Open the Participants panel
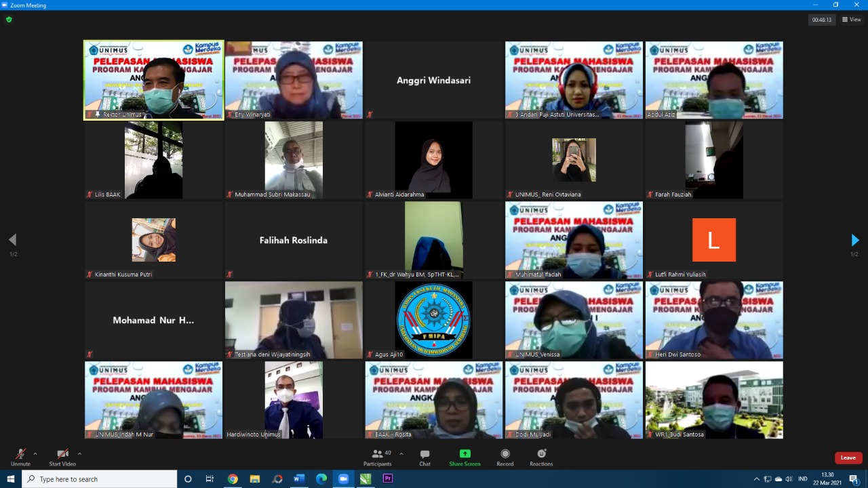The image size is (868, 488). click(x=378, y=457)
